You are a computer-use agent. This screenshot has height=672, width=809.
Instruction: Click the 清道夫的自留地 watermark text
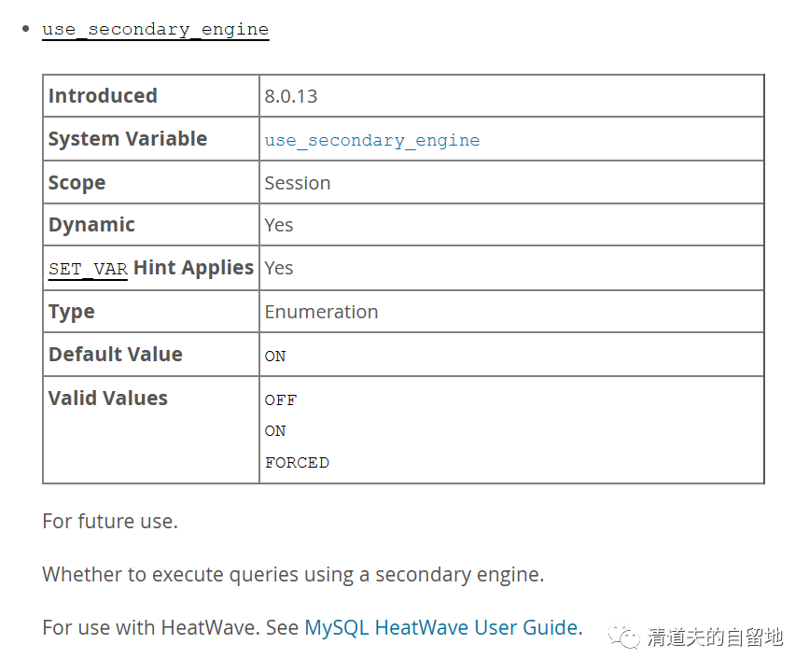(715, 637)
